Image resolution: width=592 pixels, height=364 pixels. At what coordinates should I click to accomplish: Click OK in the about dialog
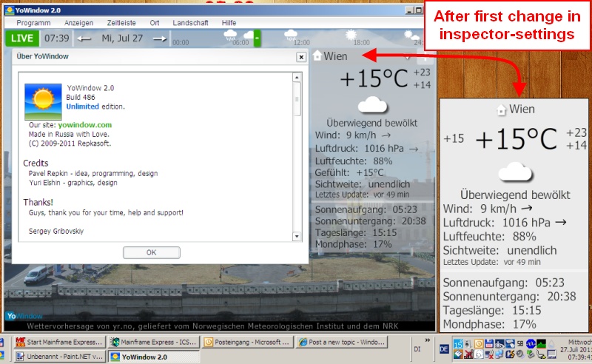click(x=152, y=252)
